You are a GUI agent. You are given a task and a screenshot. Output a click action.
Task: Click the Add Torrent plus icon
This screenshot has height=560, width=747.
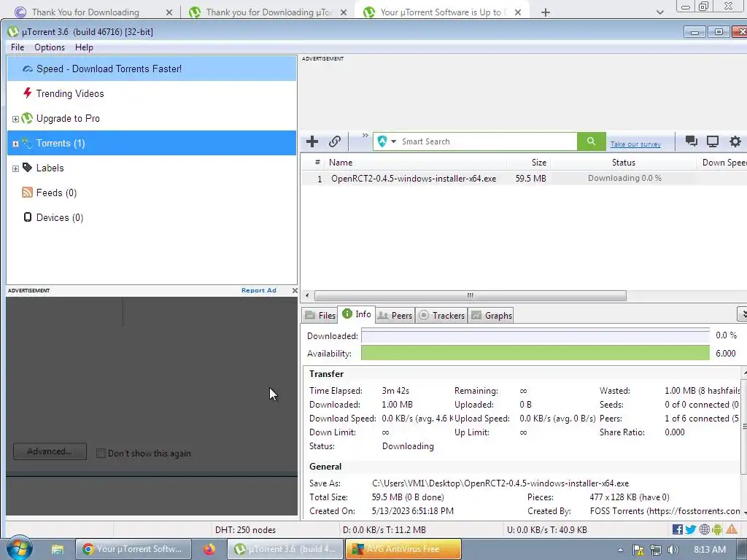(312, 141)
